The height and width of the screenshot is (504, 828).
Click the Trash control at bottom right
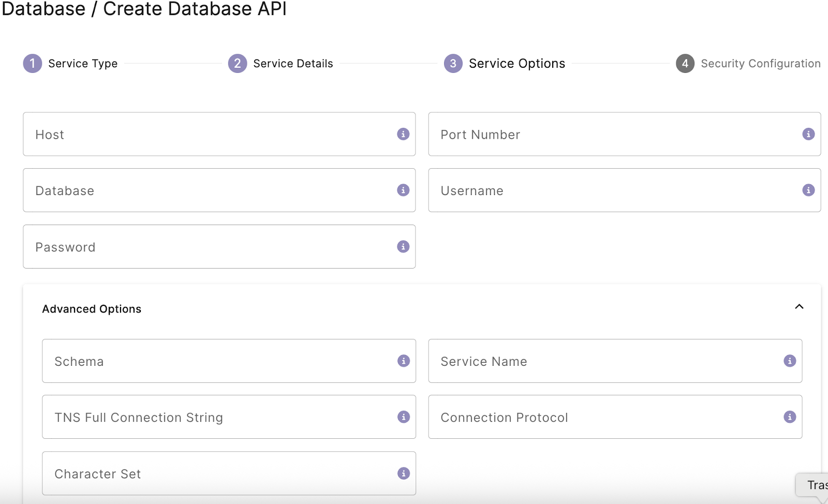[x=816, y=485]
